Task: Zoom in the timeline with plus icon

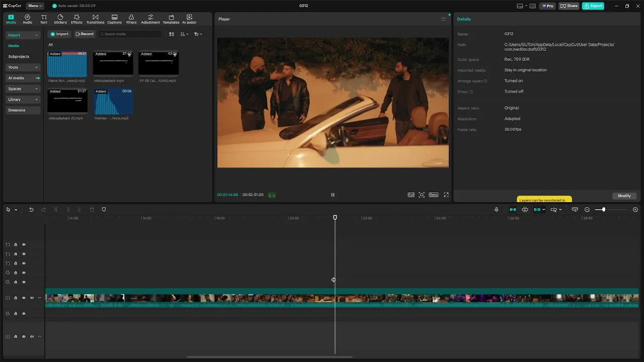Action: pyautogui.click(x=635, y=210)
